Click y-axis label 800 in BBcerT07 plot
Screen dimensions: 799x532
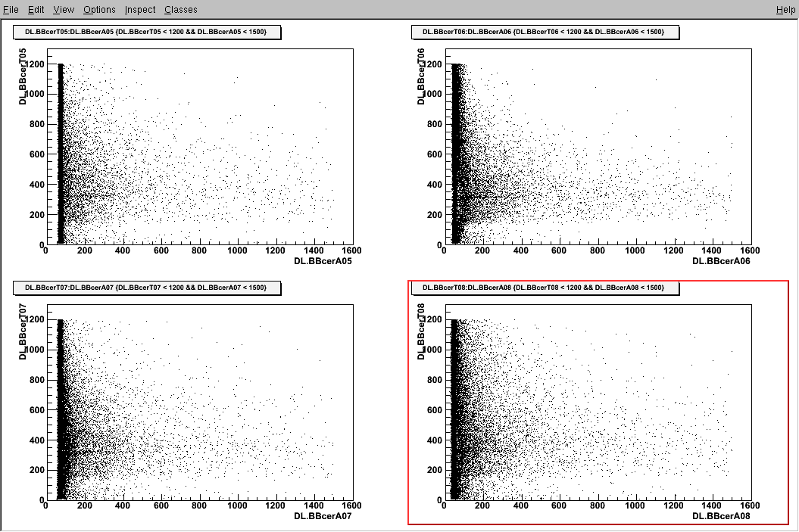36,380
